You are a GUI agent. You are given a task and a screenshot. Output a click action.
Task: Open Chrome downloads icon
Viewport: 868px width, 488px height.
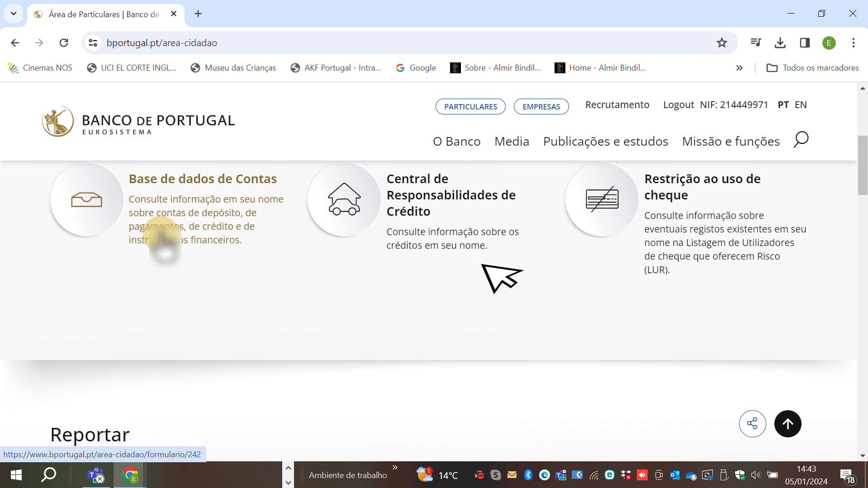coord(780,43)
